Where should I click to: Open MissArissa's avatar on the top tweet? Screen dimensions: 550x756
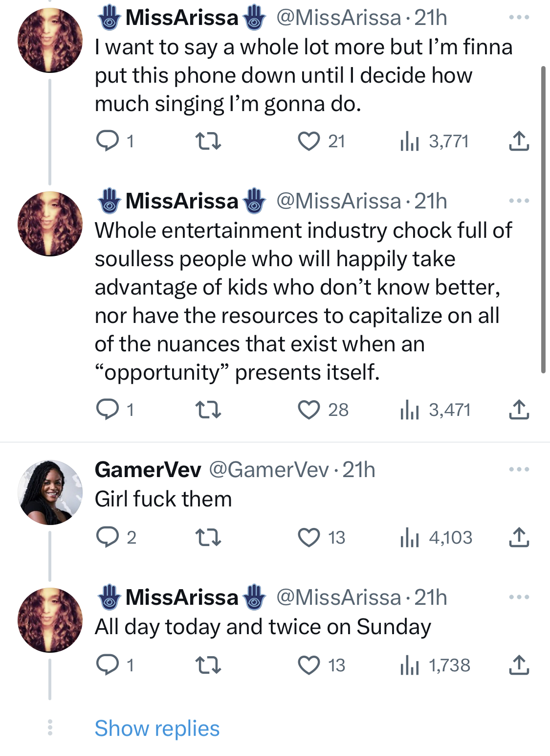[x=50, y=40]
